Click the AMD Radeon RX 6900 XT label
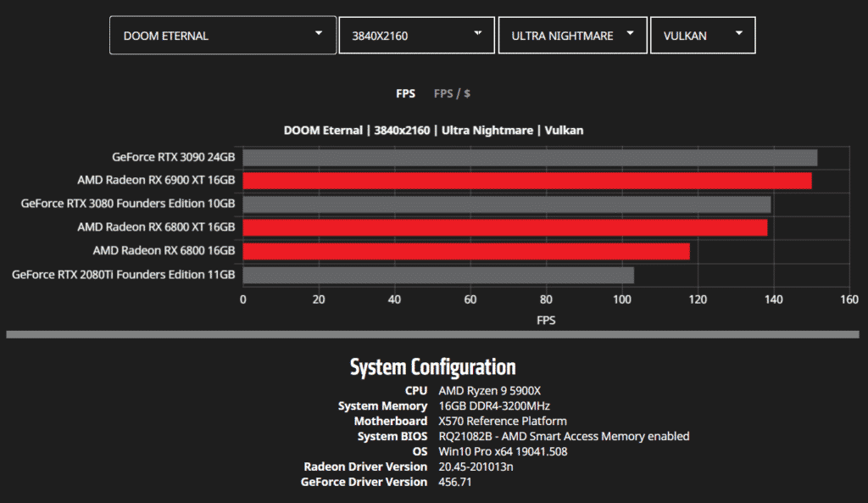This screenshot has width=868, height=503. [x=156, y=181]
